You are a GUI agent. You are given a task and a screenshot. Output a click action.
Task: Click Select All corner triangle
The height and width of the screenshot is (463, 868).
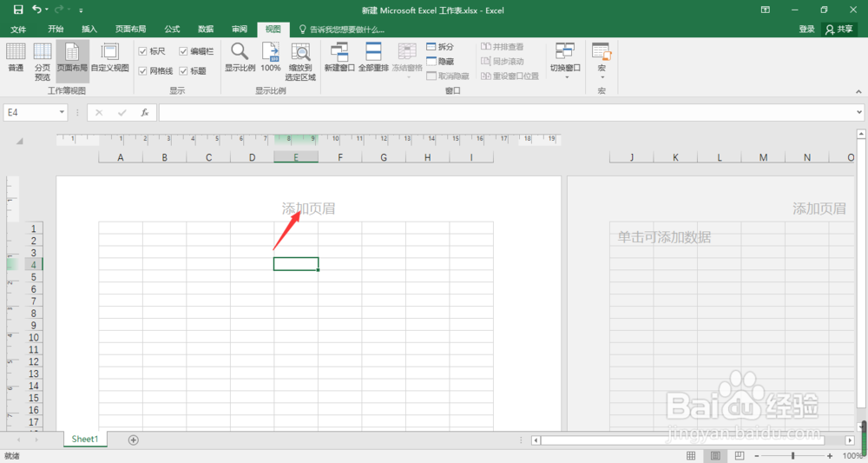pos(19,142)
